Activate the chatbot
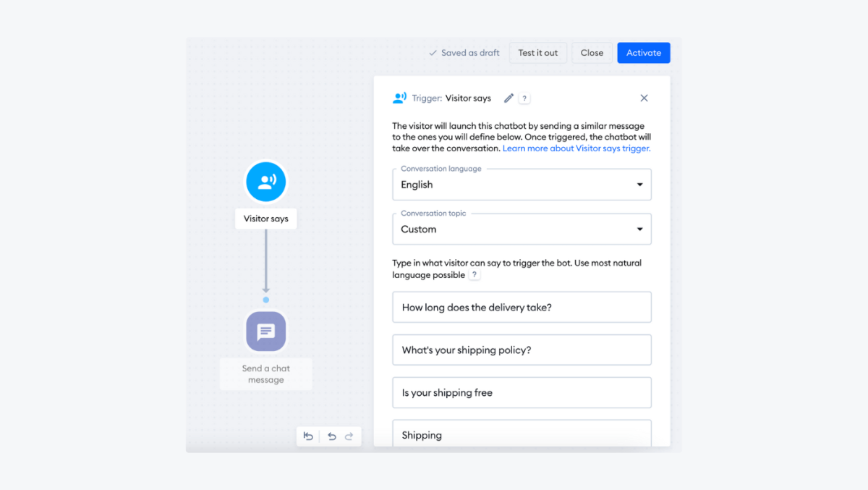The height and width of the screenshot is (490, 868). click(643, 52)
